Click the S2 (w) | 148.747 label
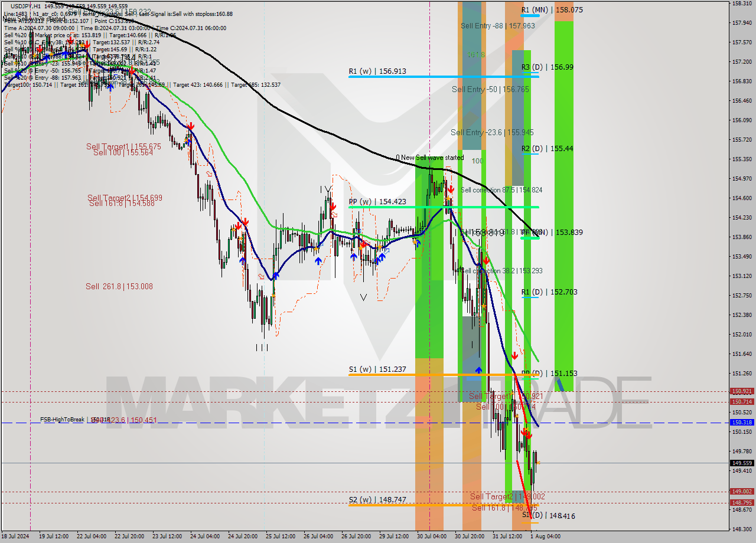This screenshot has height=543, width=756. click(377, 499)
